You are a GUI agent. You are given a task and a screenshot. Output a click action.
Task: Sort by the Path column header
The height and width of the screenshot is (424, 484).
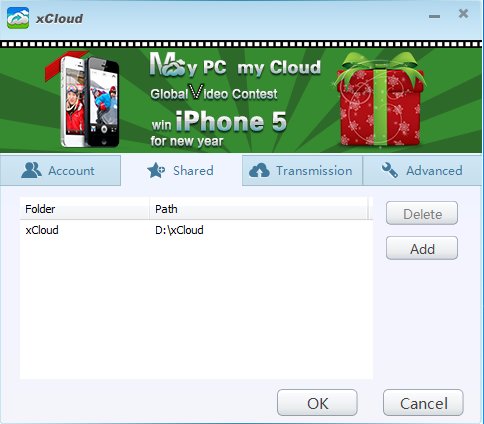click(x=259, y=209)
